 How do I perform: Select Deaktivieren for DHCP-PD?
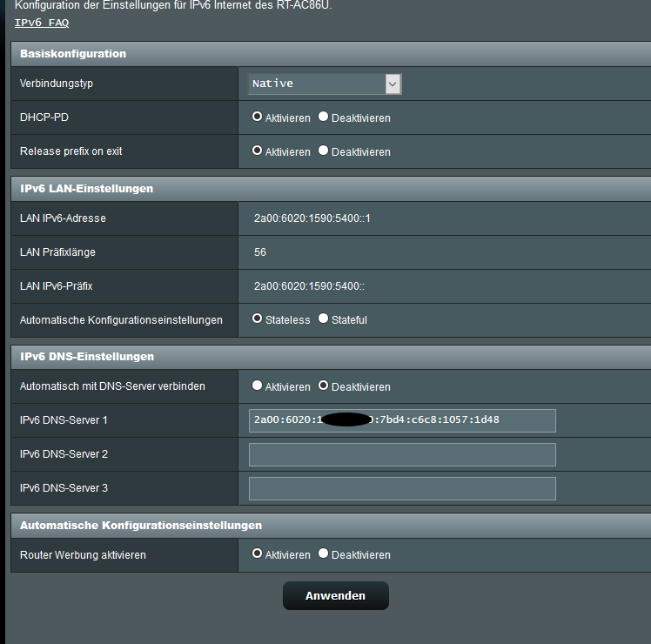(x=324, y=117)
